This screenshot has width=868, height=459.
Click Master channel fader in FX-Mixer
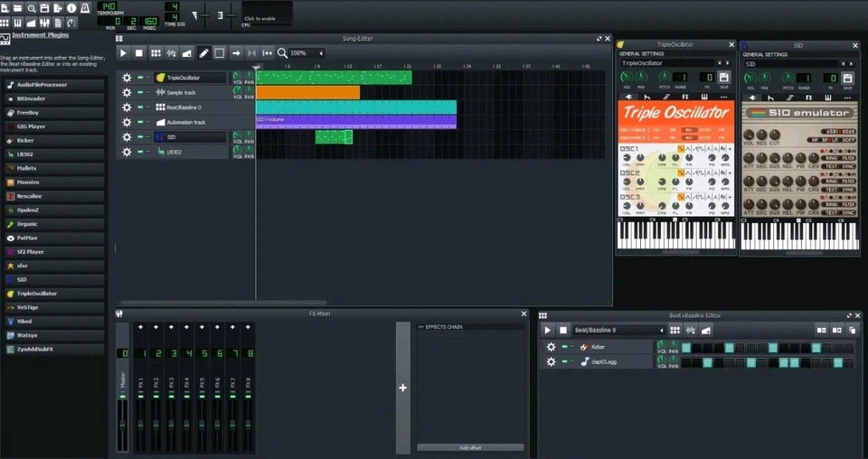click(x=122, y=424)
